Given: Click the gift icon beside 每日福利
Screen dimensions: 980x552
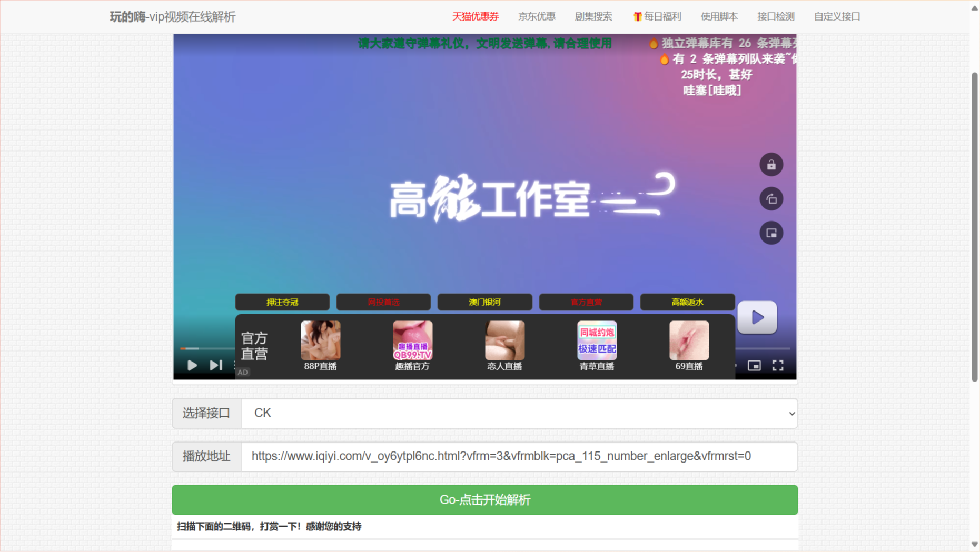Looking at the screenshot, I should click(637, 16).
